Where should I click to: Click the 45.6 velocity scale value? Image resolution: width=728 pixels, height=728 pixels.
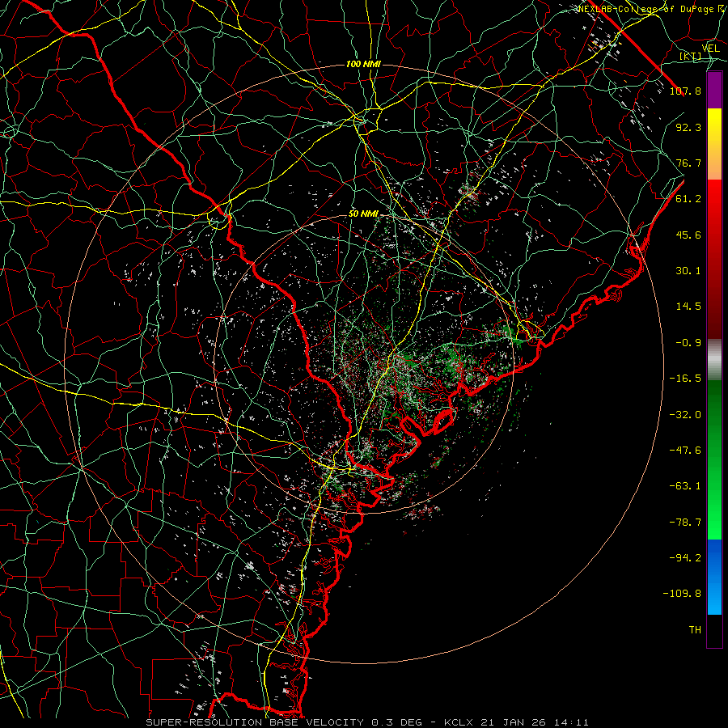point(688,235)
